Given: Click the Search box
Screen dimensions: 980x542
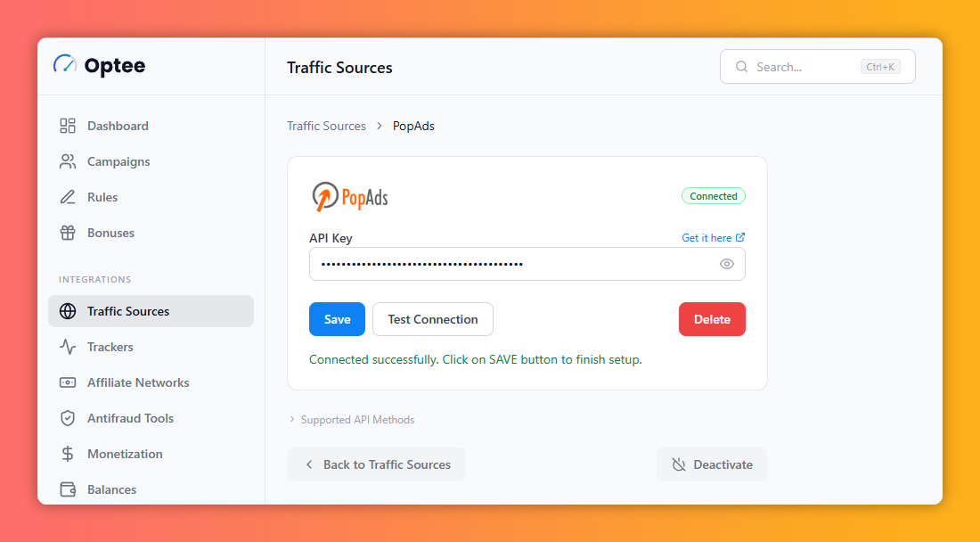Looking at the screenshot, I should [x=818, y=67].
